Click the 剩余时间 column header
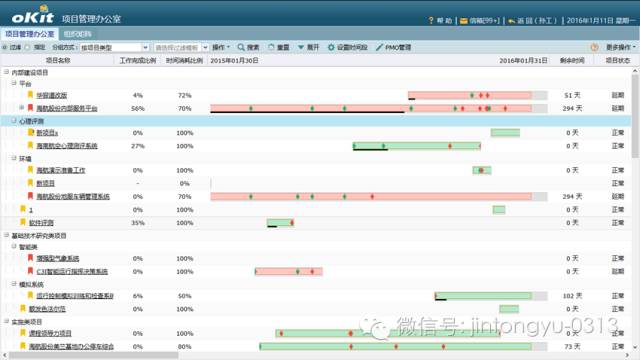This screenshot has width=640, height=360. pyautogui.click(x=572, y=60)
